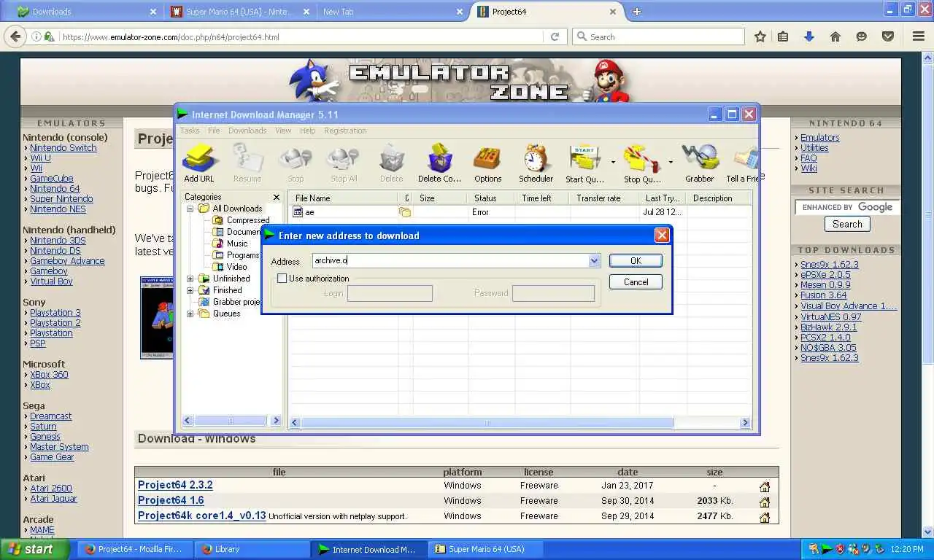Open the Help menu in IDM

308,131
